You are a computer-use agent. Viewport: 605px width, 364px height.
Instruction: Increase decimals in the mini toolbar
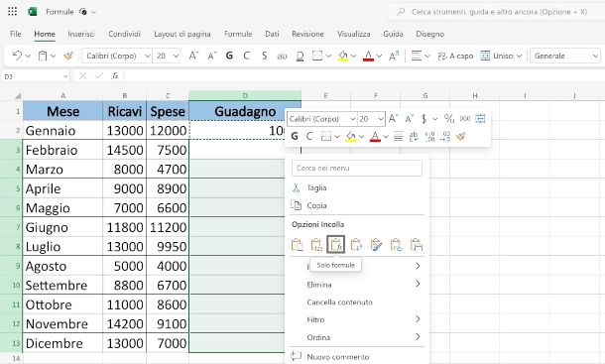click(x=429, y=136)
